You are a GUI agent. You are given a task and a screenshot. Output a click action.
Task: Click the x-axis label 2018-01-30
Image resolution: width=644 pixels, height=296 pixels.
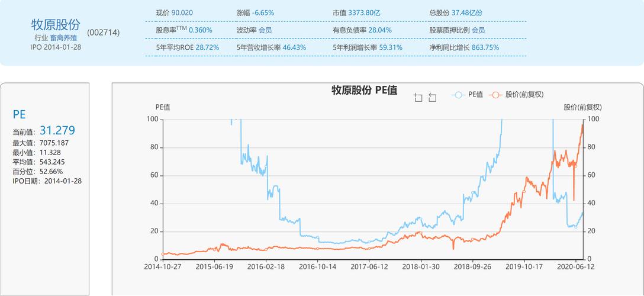(x=421, y=266)
